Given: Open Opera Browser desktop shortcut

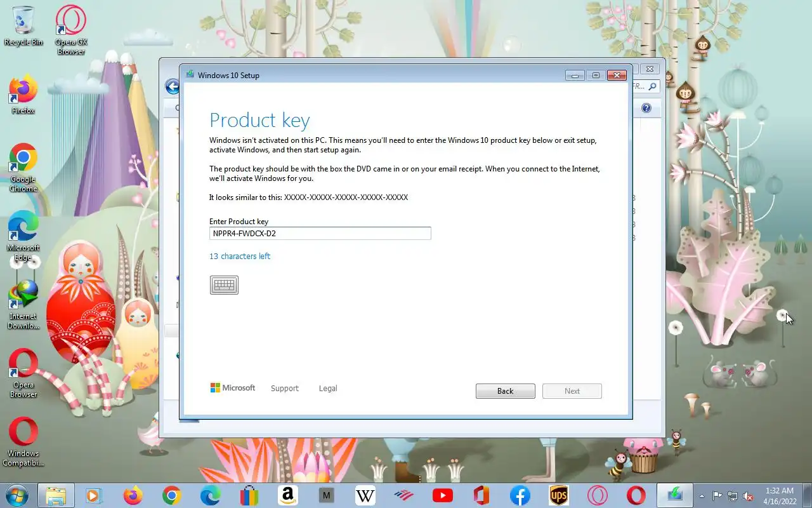Looking at the screenshot, I should pos(23,373).
